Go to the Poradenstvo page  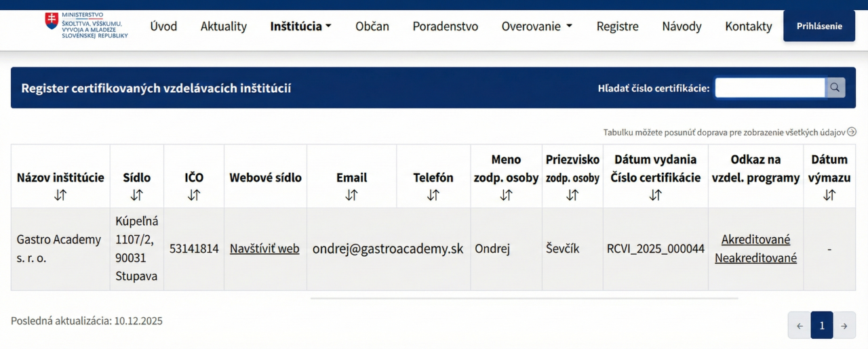[445, 26]
